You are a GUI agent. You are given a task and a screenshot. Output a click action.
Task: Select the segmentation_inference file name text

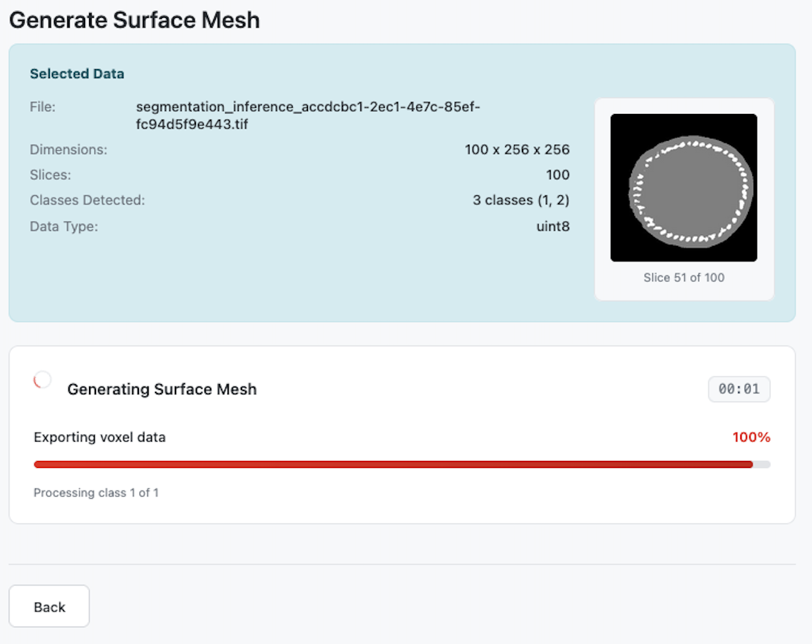coord(308,115)
